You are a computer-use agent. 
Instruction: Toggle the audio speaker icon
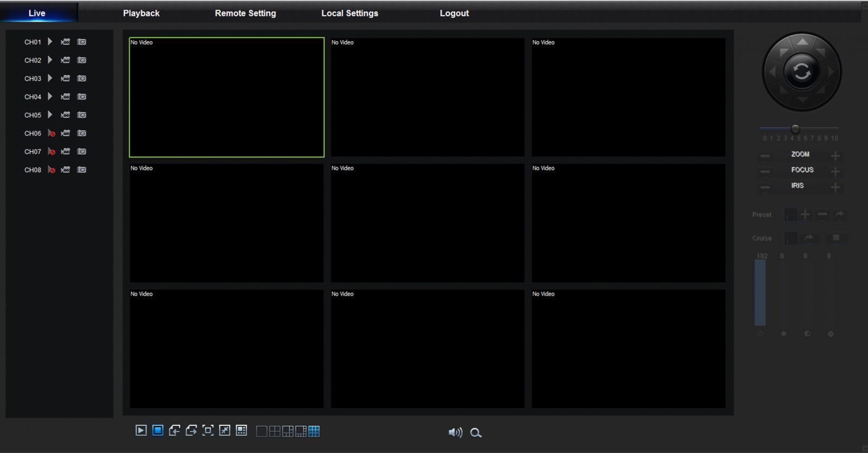[x=455, y=432]
